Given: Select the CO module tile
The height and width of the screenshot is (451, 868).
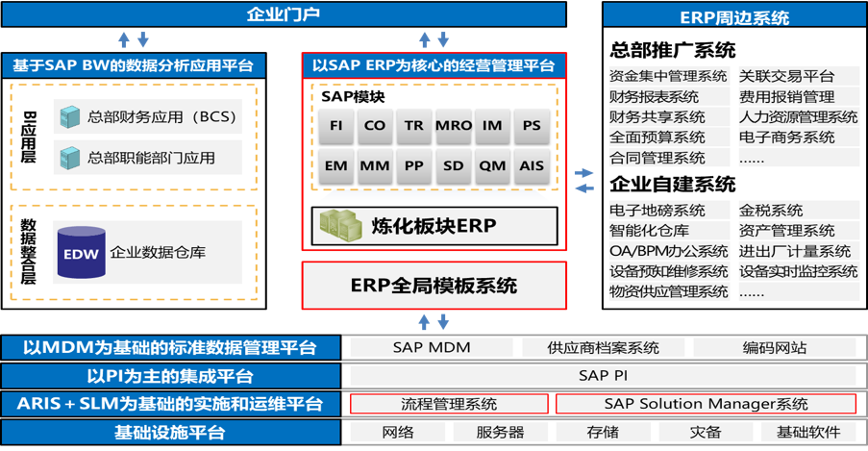Looking at the screenshot, I should (375, 125).
